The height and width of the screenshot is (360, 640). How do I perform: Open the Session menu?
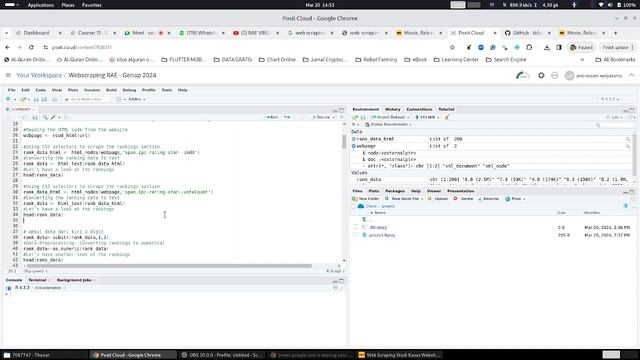[x=92, y=90]
